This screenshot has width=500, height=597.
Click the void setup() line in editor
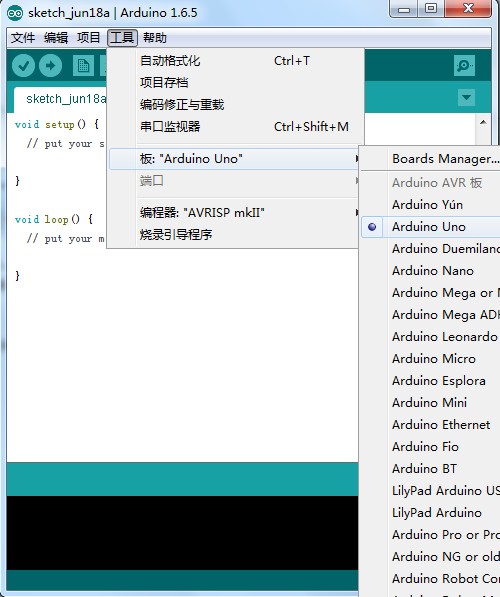pos(57,125)
